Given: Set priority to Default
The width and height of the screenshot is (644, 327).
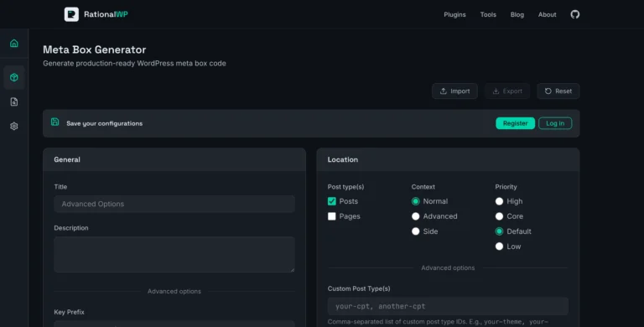Looking at the screenshot, I should [x=499, y=231].
